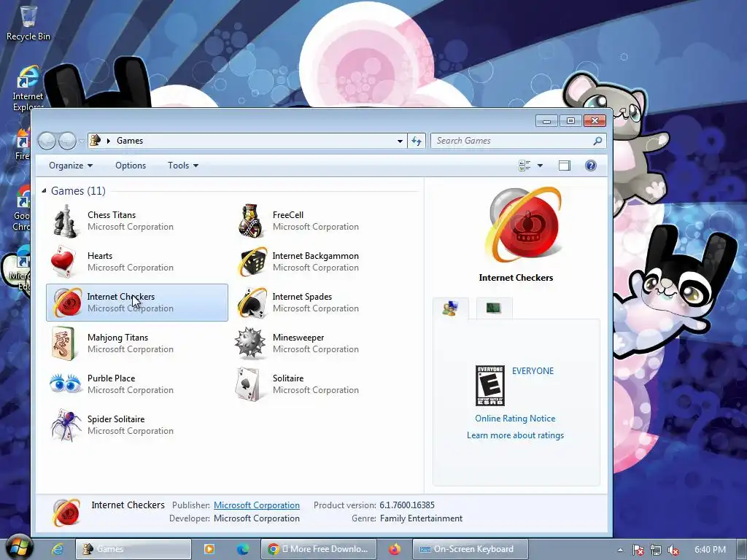Open Firefox from the taskbar
Image resolution: width=747 pixels, height=560 pixels.
(x=395, y=549)
